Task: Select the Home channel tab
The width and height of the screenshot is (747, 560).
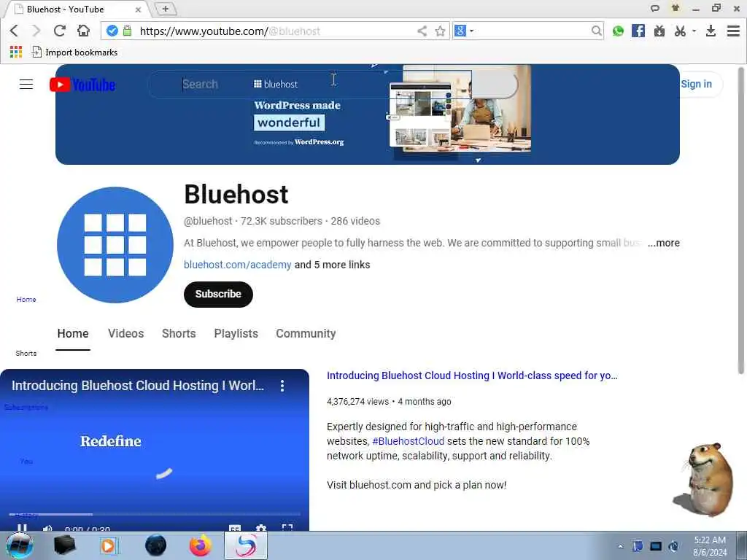Action: click(73, 333)
